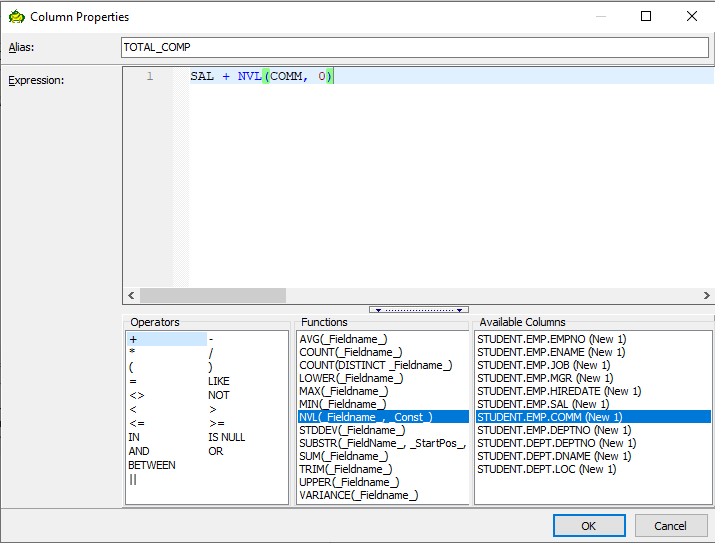Viewport: 715px width, 543px height.
Task: Click the right arrow of horizontal scrollbar
Action: coord(706,295)
